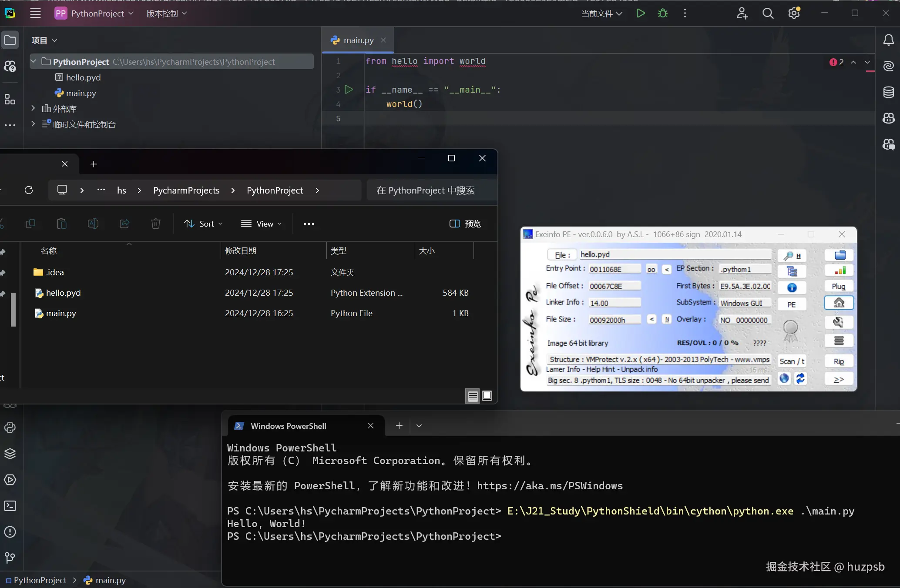Open the Git version control sidebar icon
This screenshot has height=588, width=900.
10,558
